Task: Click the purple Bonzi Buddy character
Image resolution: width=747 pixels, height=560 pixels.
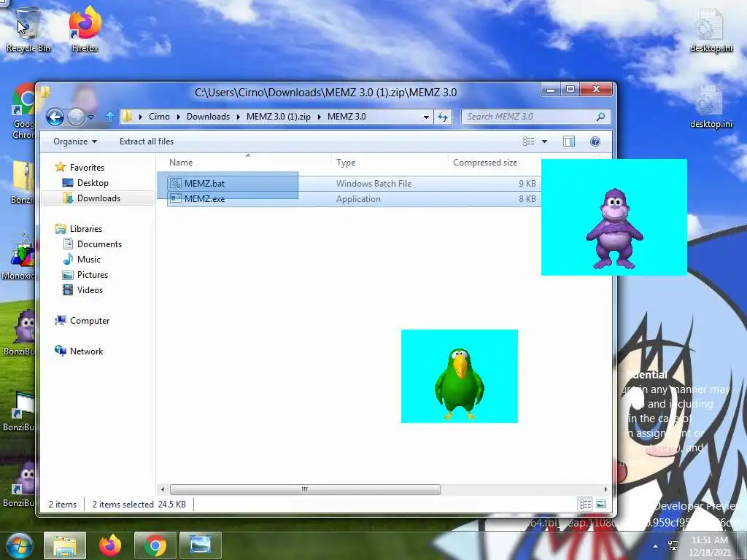Action: [614, 229]
